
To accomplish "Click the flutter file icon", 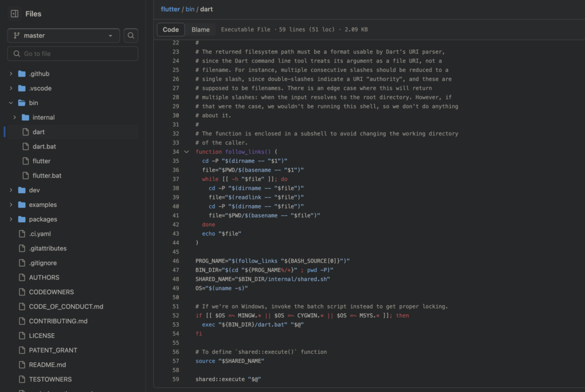I will (25, 161).
